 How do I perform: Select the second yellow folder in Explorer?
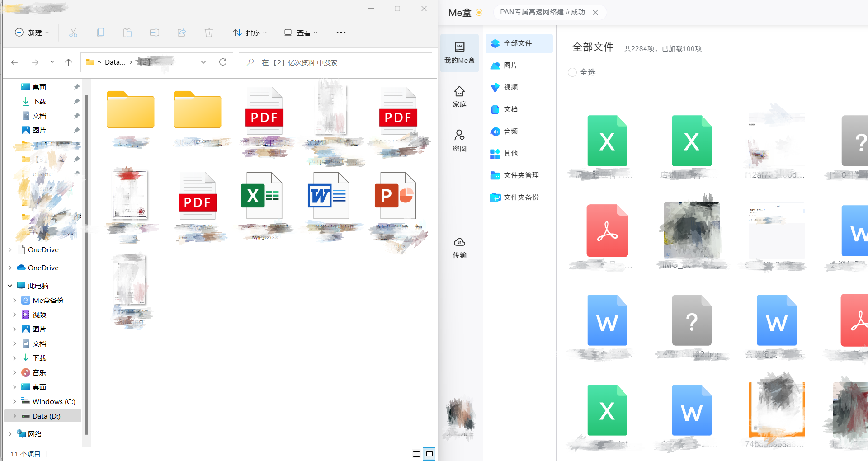(198, 110)
